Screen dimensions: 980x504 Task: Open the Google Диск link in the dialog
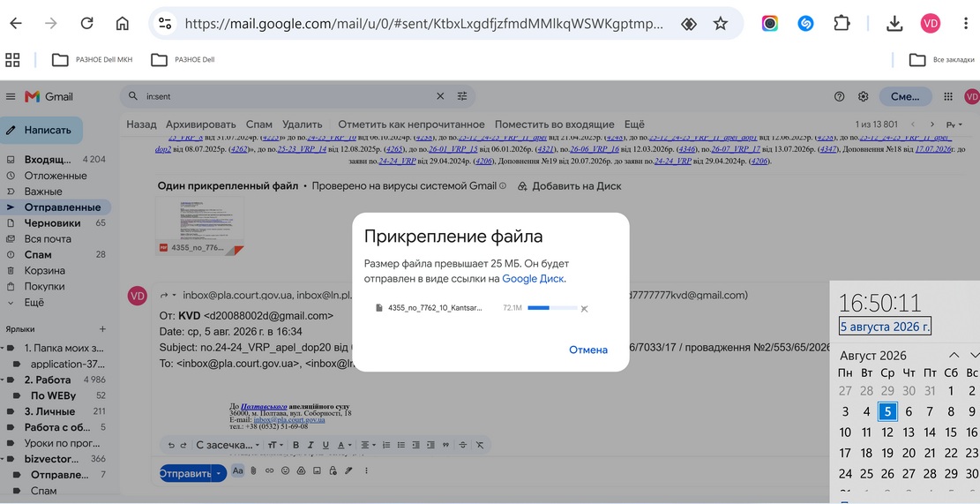pyautogui.click(x=533, y=279)
